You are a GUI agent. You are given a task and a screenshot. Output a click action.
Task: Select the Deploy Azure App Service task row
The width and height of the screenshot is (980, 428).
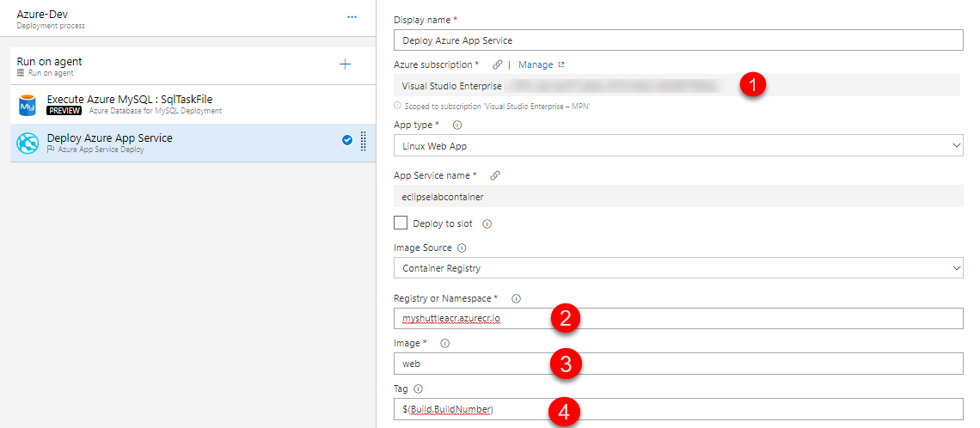(x=193, y=143)
